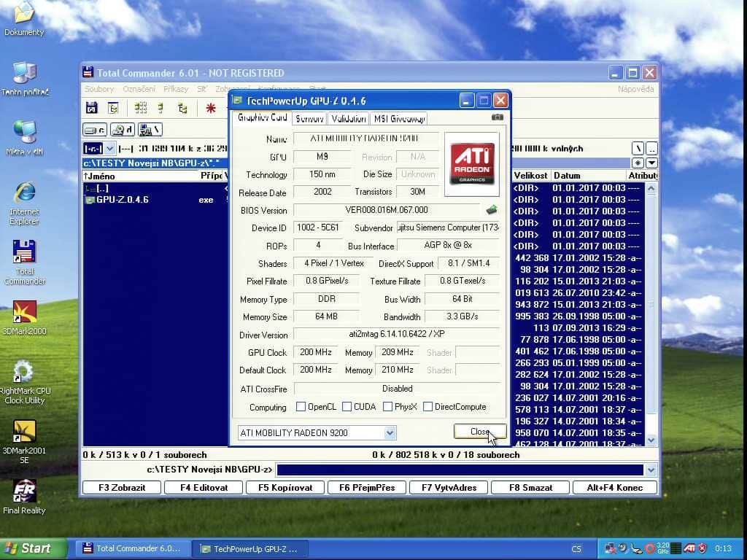Switch to the Sensors tab
Image resolution: width=747 pixels, height=560 pixels.
click(309, 119)
